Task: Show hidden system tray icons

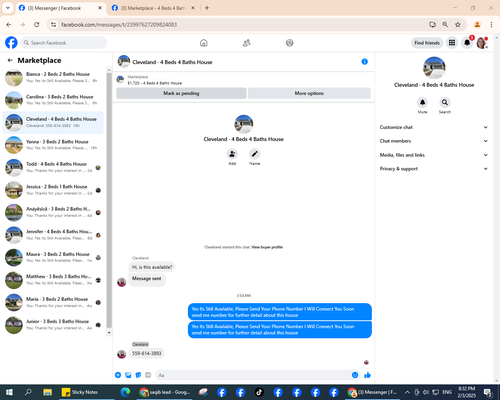Action: [x=407, y=392]
